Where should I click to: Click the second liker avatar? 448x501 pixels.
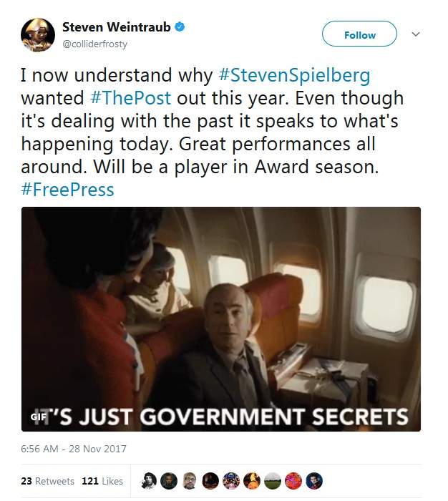[x=169, y=481]
